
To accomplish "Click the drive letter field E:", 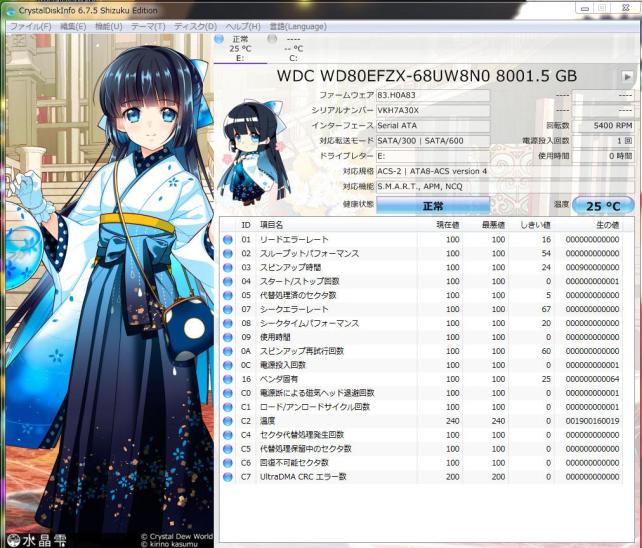I will (x=433, y=156).
